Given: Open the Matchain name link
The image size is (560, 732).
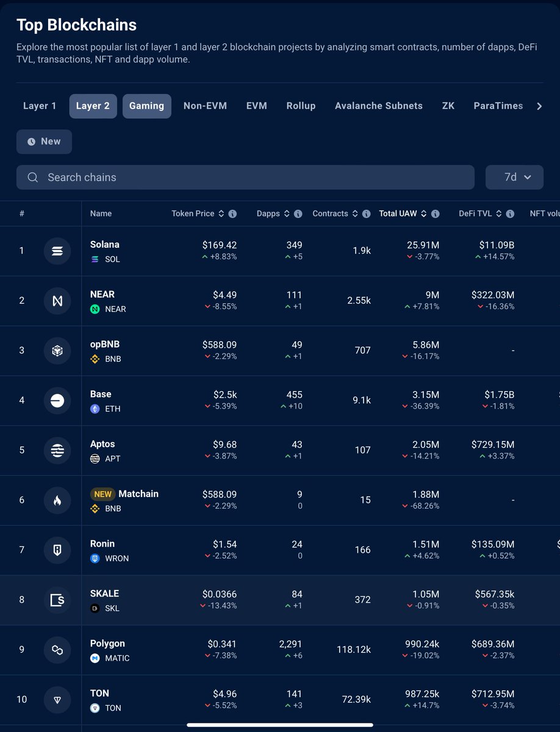Looking at the screenshot, I should point(138,494).
